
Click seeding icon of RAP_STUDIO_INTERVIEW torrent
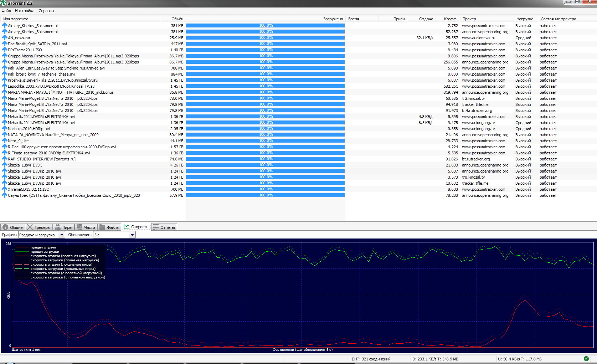click(5, 159)
